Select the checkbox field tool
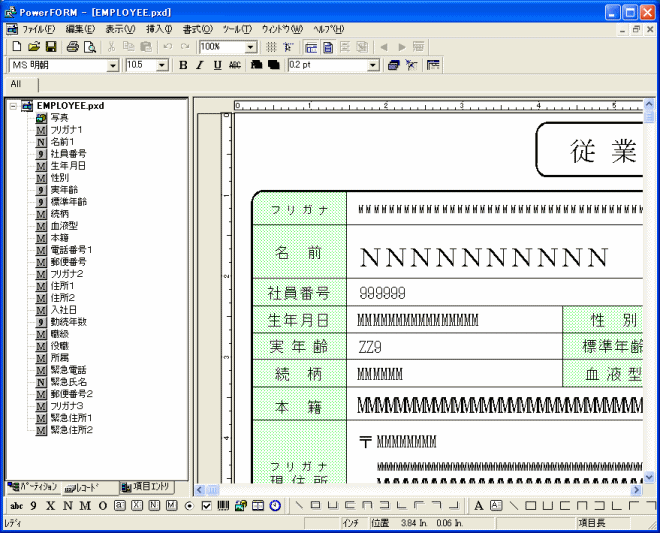This screenshot has width=660, height=533. pyautogui.click(x=206, y=506)
